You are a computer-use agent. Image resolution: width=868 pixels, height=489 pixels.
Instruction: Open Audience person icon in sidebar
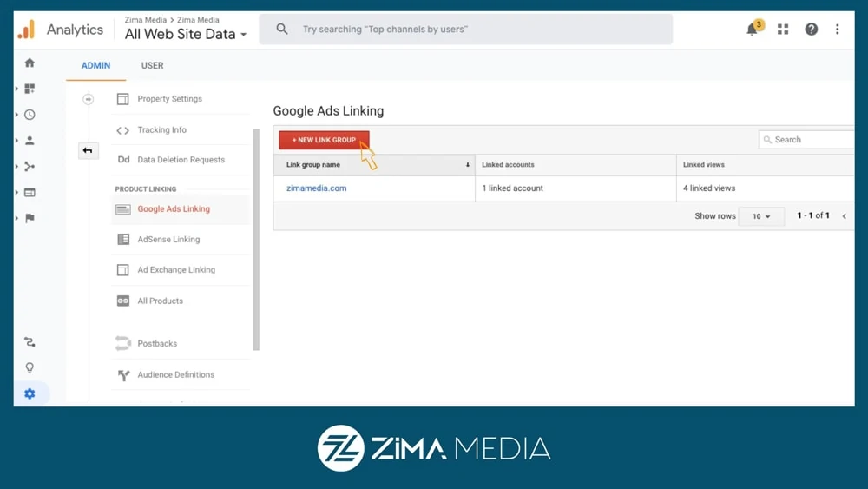[30, 141]
